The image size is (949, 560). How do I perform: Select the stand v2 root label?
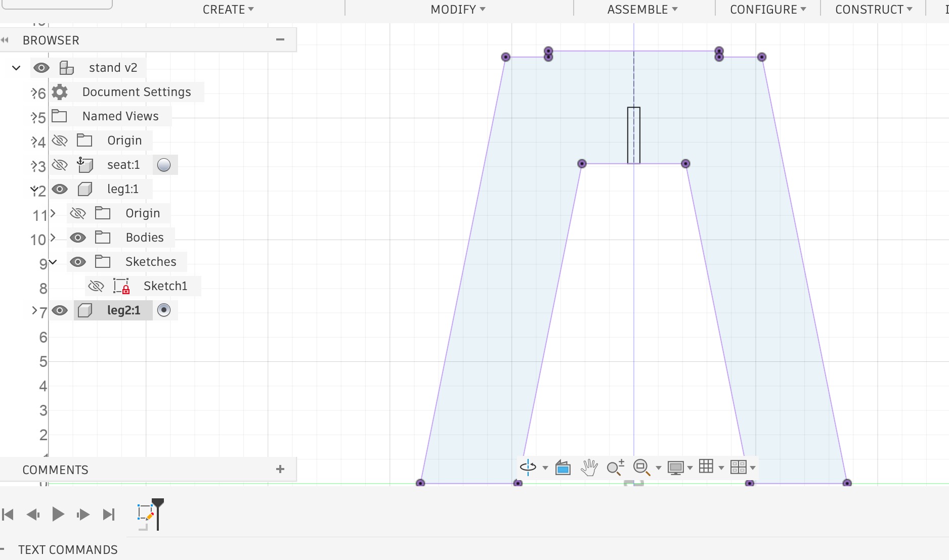[x=113, y=68]
